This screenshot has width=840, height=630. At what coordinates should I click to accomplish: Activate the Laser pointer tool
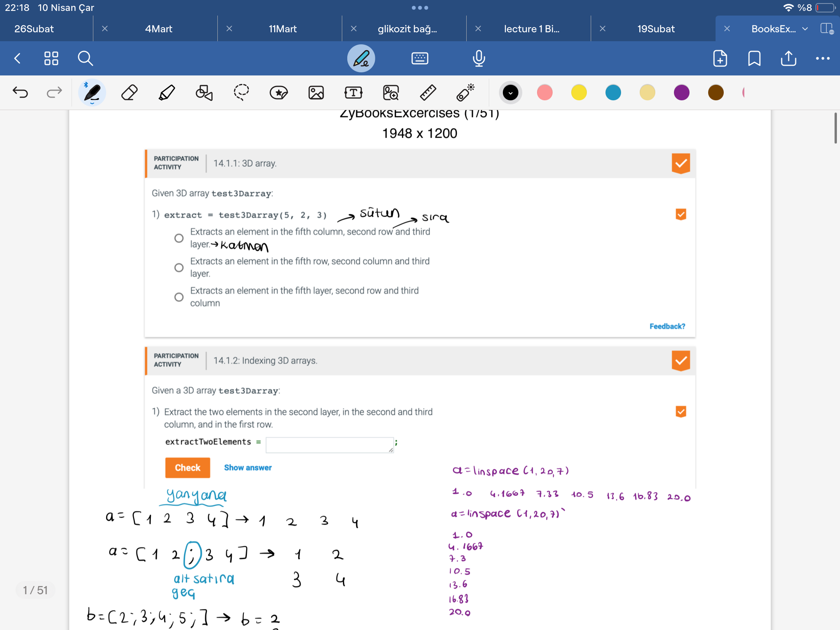click(465, 93)
